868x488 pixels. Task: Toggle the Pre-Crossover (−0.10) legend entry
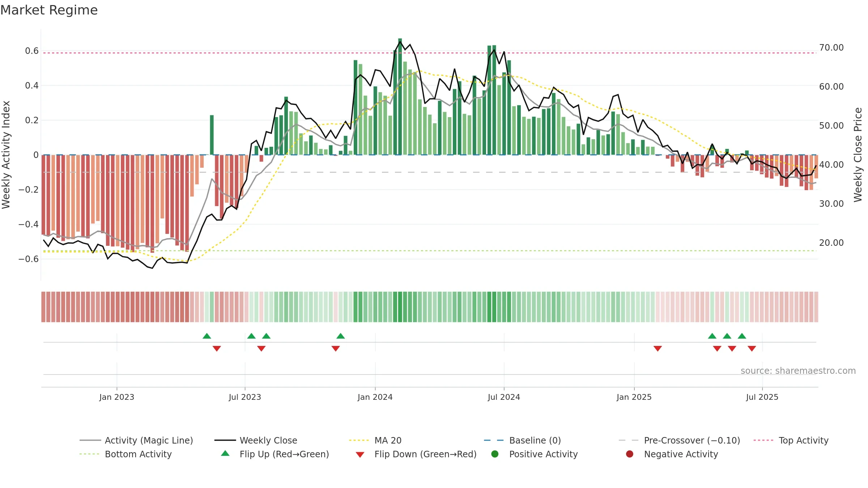[679, 440]
